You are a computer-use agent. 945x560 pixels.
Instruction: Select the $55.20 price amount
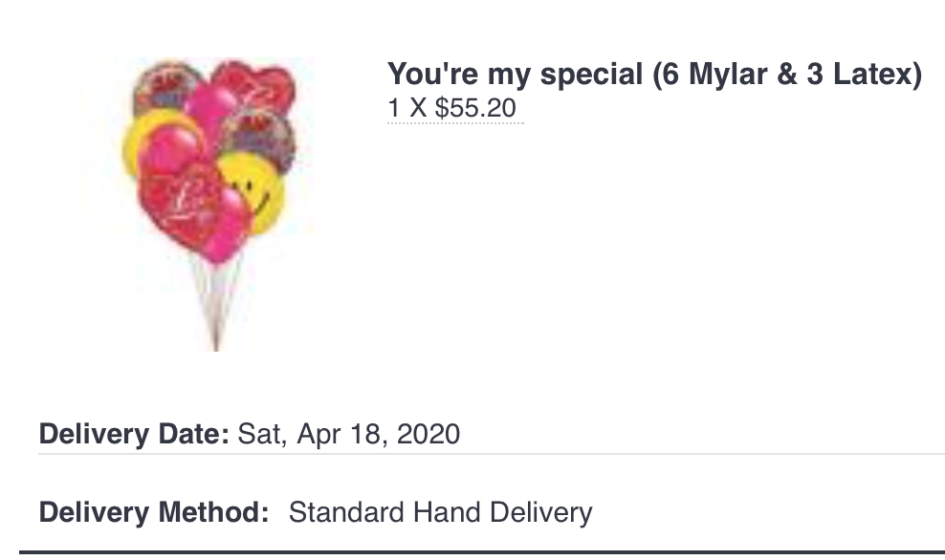[x=475, y=108]
